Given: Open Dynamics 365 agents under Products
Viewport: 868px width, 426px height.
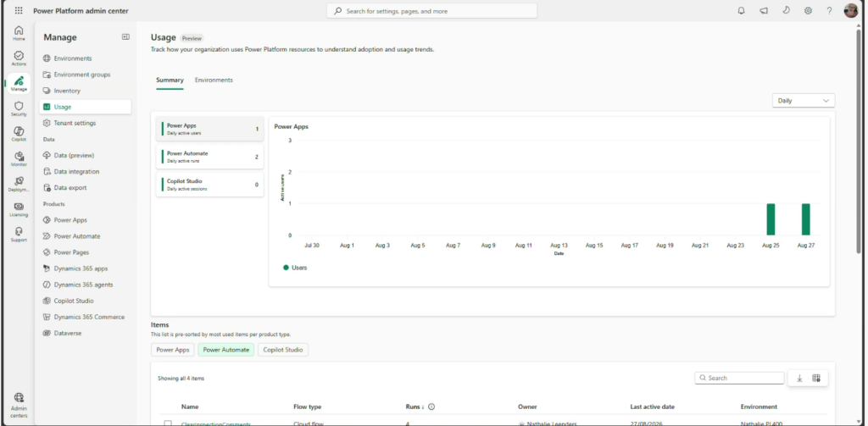Looking at the screenshot, I should point(86,285).
